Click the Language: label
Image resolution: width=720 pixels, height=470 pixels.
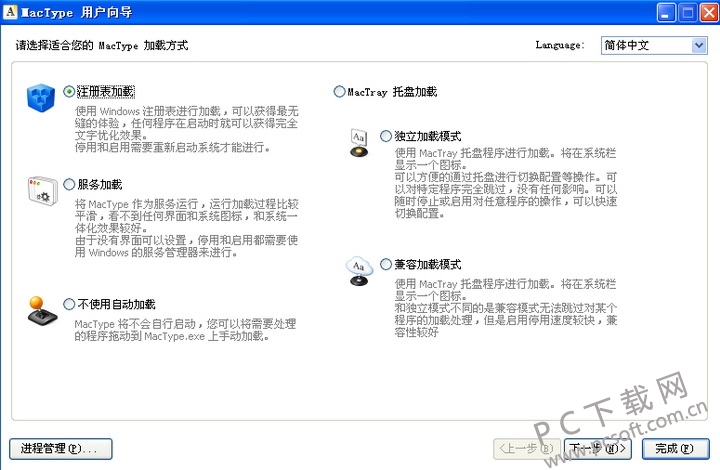[560, 45]
